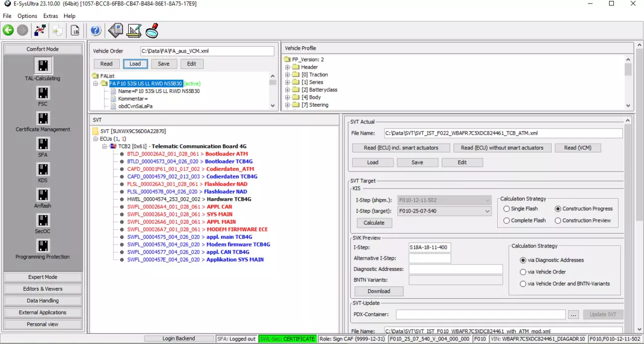Screen dimensions: 644x344
Task: Open the TAL-Calculating module icon
Action: pyautogui.click(x=43, y=66)
